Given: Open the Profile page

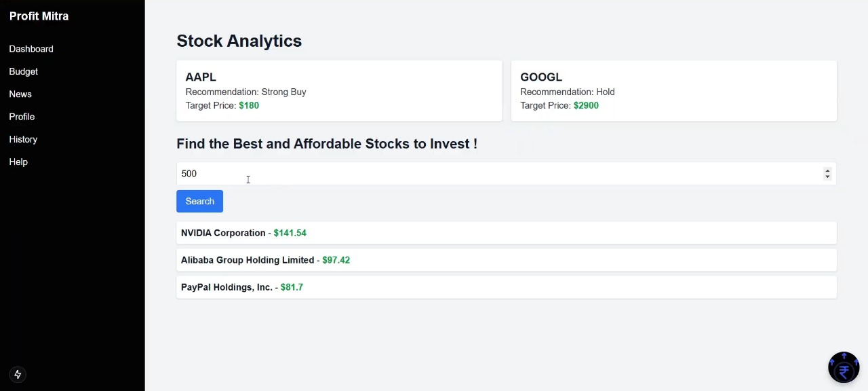Looking at the screenshot, I should [x=22, y=117].
